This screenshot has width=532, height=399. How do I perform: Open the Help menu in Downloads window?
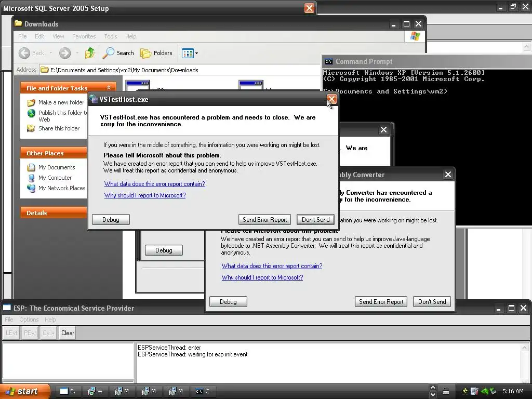pyautogui.click(x=130, y=36)
